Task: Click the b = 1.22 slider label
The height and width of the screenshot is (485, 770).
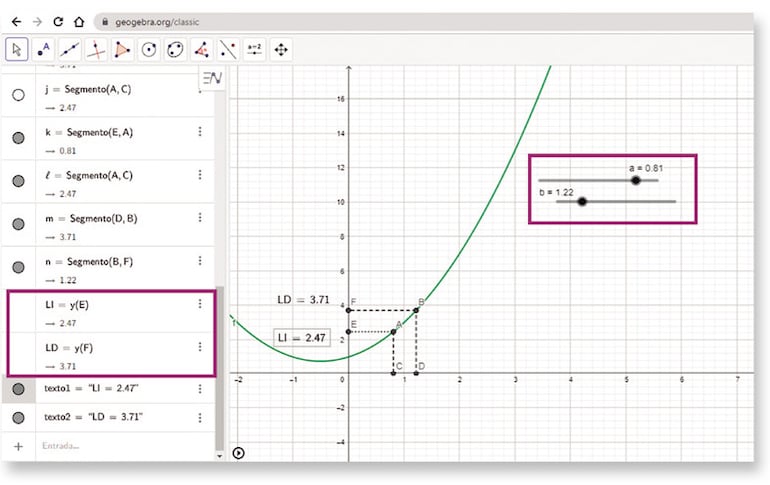Action: pos(556,192)
